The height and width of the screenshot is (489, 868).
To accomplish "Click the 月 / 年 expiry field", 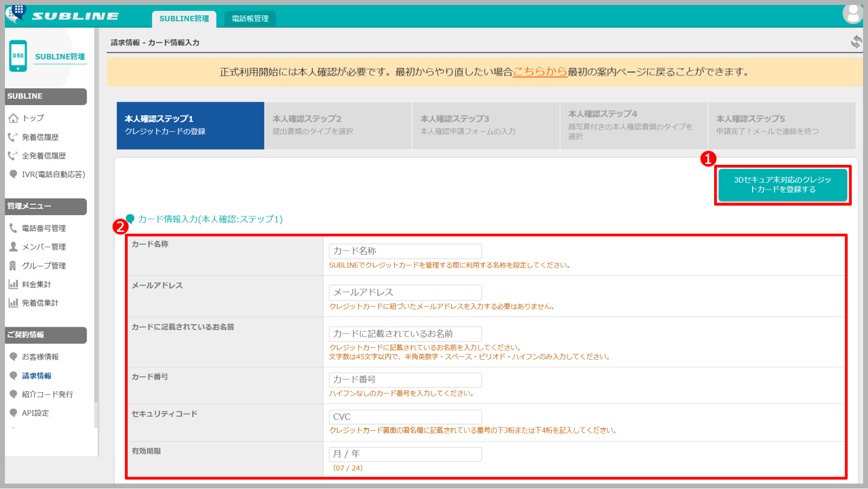I will [405, 454].
